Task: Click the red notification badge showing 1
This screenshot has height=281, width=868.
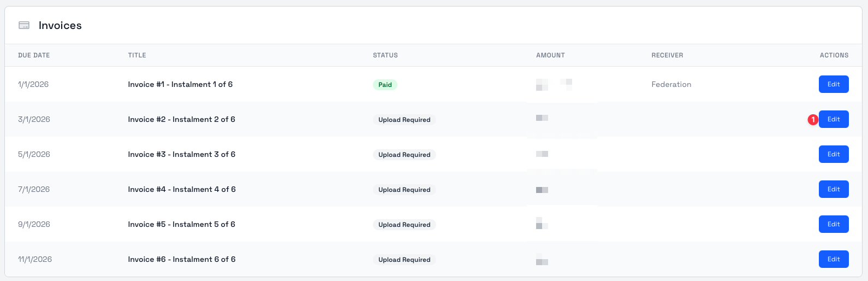Action: (813, 120)
